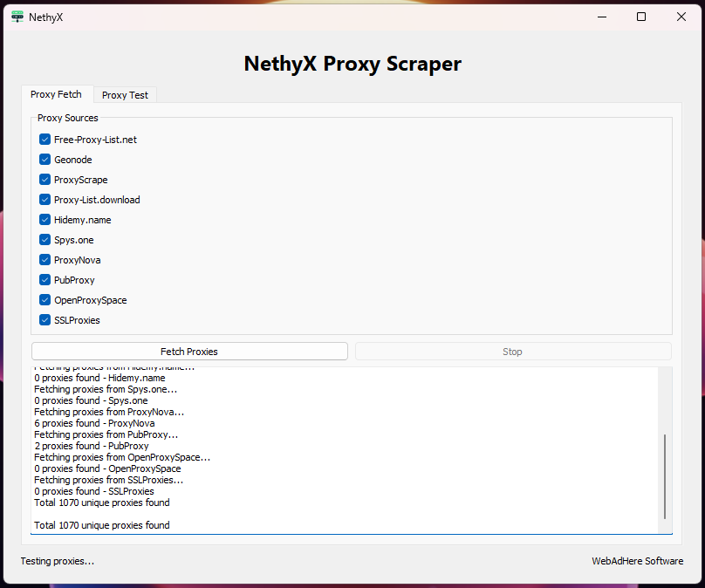Click the Stop button
Image resolution: width=705 pixels, height=588 pixels.
click(x=512, y=352)
